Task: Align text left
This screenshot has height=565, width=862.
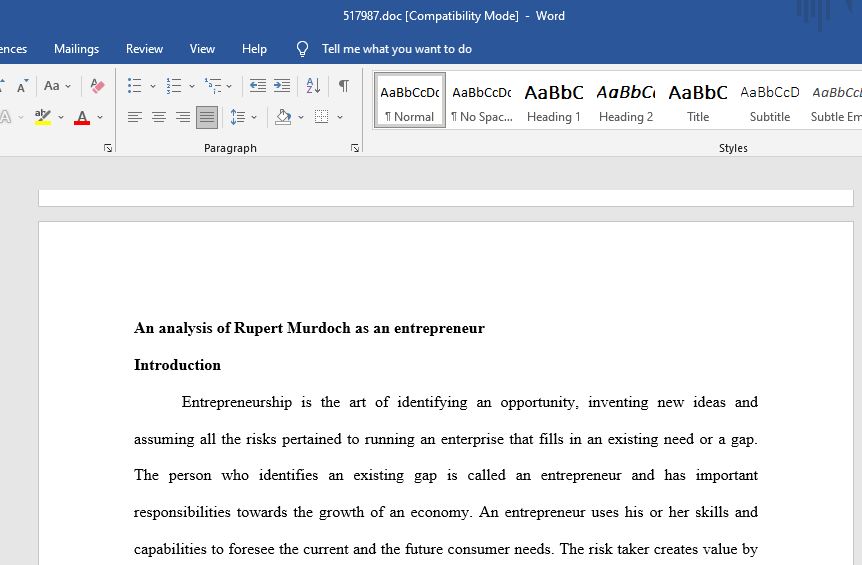Action: pyautogui.click(x=135, y=117)
